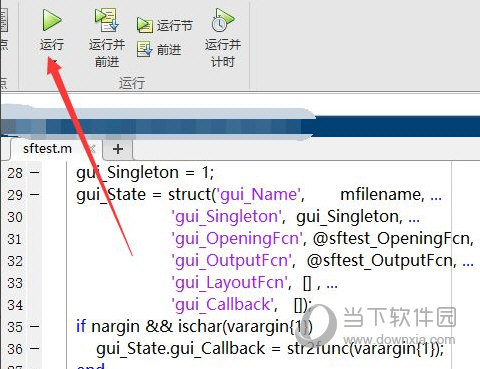The width and height of the screenshot is (480, 369).
Task: Click str2func(varargin{1}) on line 36
Action: (364, 349)
